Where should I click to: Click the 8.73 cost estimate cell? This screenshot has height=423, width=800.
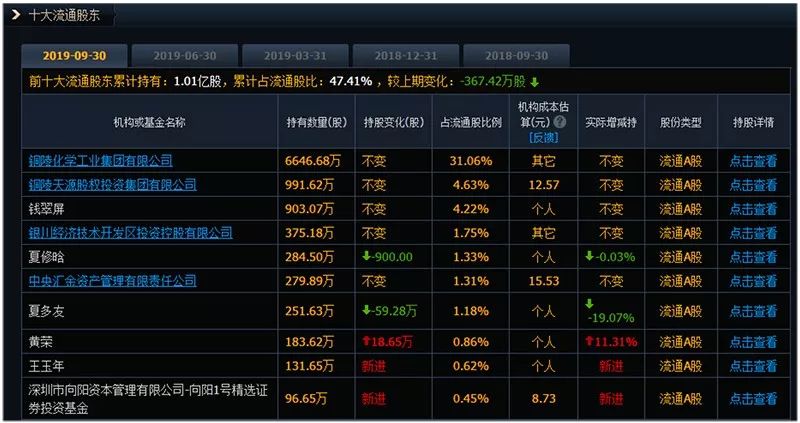pyautogui.click(x=543, y=399)
